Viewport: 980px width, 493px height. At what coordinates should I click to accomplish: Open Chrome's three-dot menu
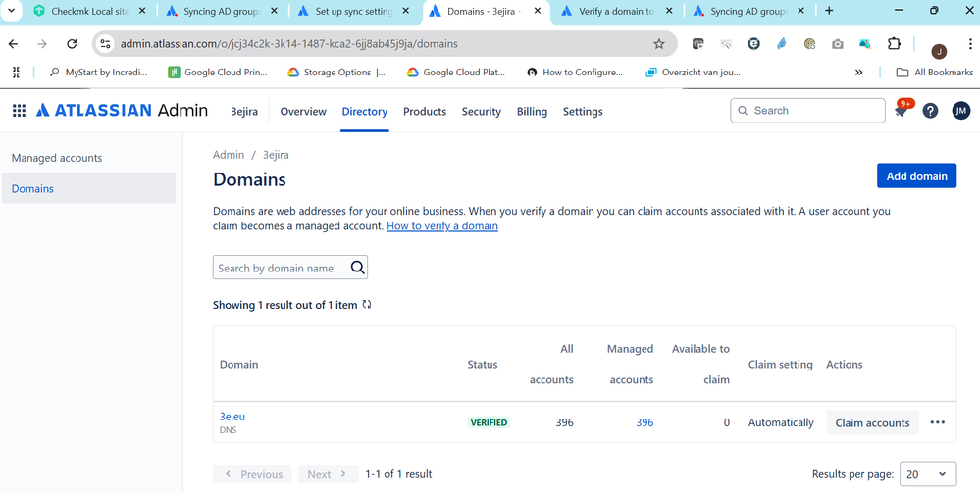pos(970,44)
